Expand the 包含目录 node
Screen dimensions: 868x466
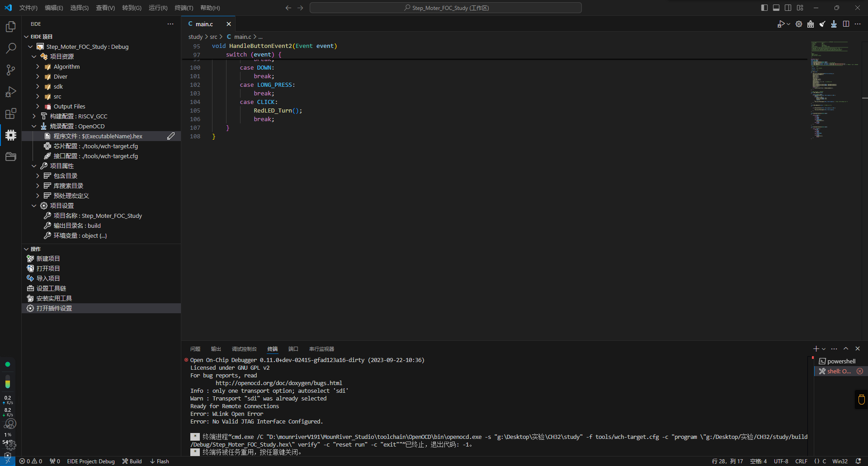click(x=38, y=176)
